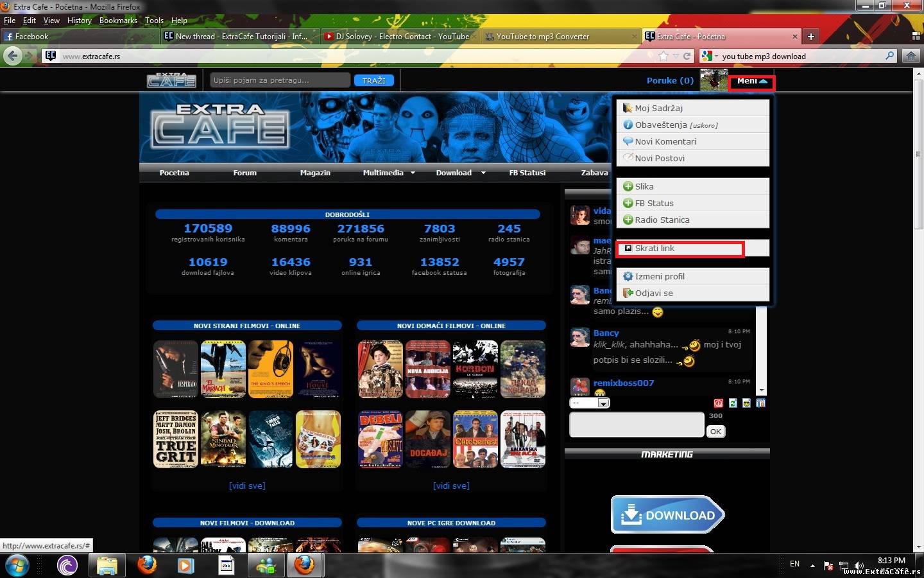Image resolution: width=924 pixels, height=578 pixels.
Task: Open a new browser tab with plus button
Action: pyautogui.click(x=810, y=37)
